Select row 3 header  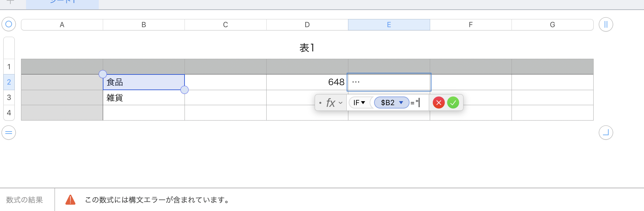tap(9, 97)
